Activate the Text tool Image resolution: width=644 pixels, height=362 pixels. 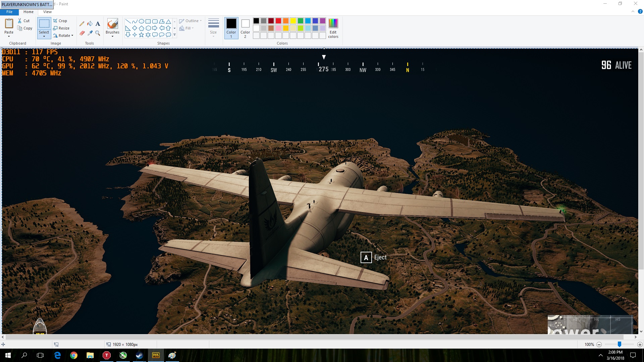pyautogui.click(x=98, y=24)
